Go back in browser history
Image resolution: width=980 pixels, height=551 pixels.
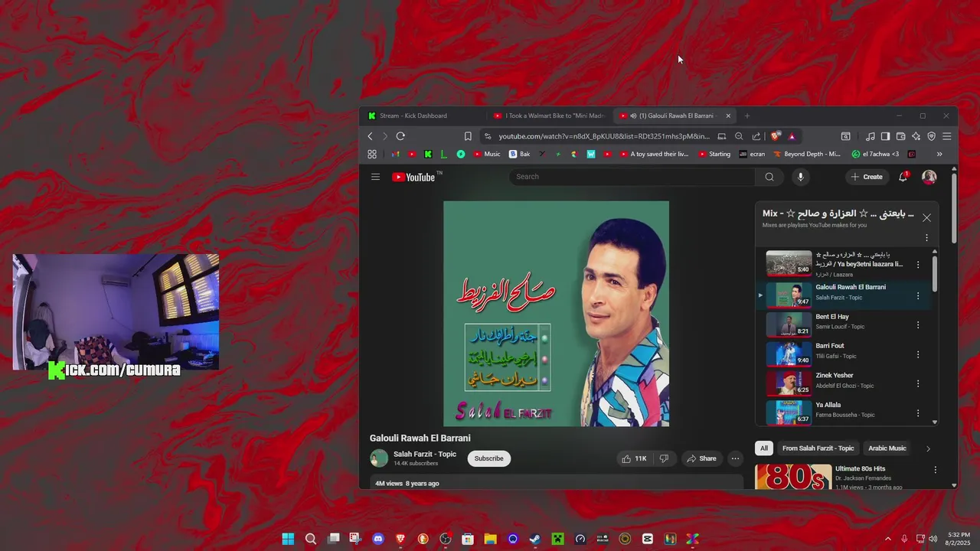tap(370, 136)
